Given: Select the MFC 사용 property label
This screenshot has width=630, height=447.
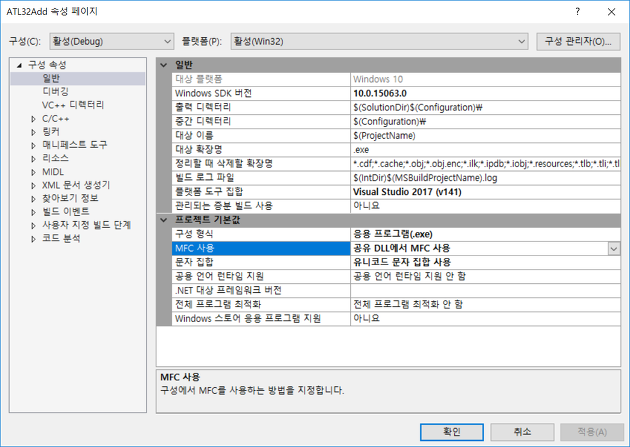Looking at the screenshot, I should [x=261, y=248].
